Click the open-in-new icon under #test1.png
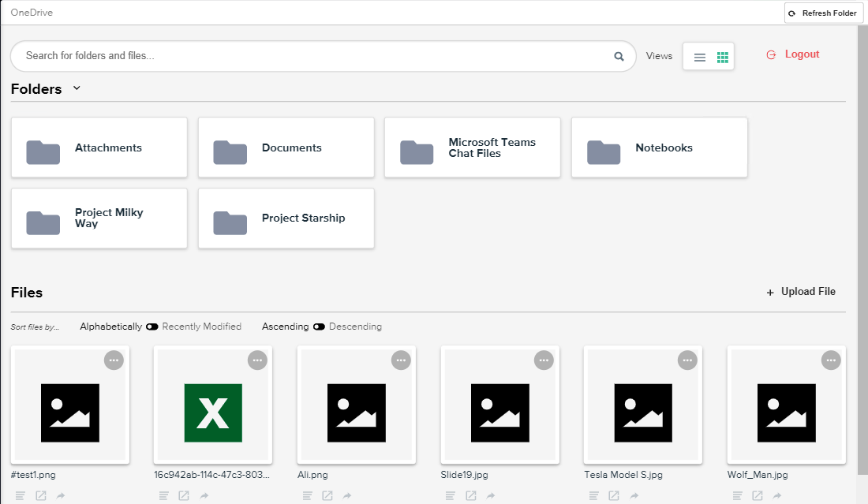The image size is (868, 504). 41,495
